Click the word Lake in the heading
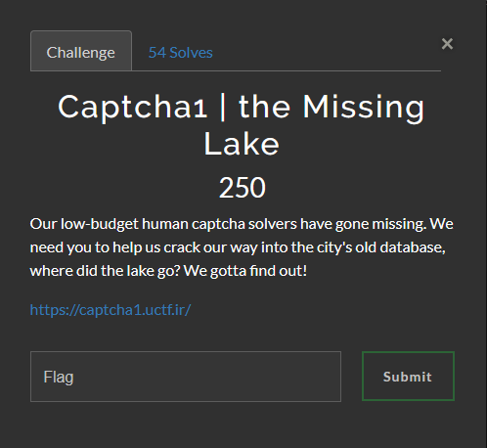This screenshot has width=487, height=448. point(242,144)
